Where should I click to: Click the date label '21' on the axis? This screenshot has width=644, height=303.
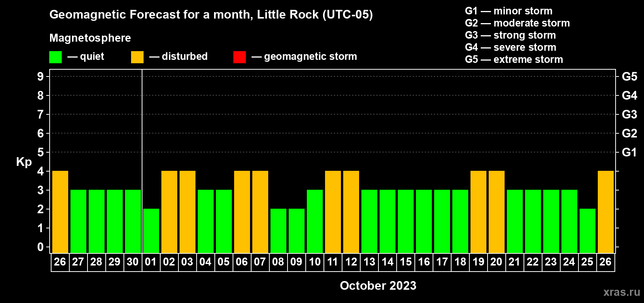(514, 262)
